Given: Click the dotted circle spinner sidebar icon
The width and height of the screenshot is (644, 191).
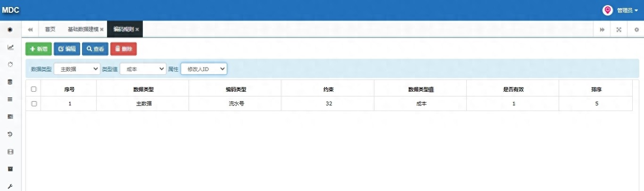Looking at the screenshot, I should click(10, 64).
